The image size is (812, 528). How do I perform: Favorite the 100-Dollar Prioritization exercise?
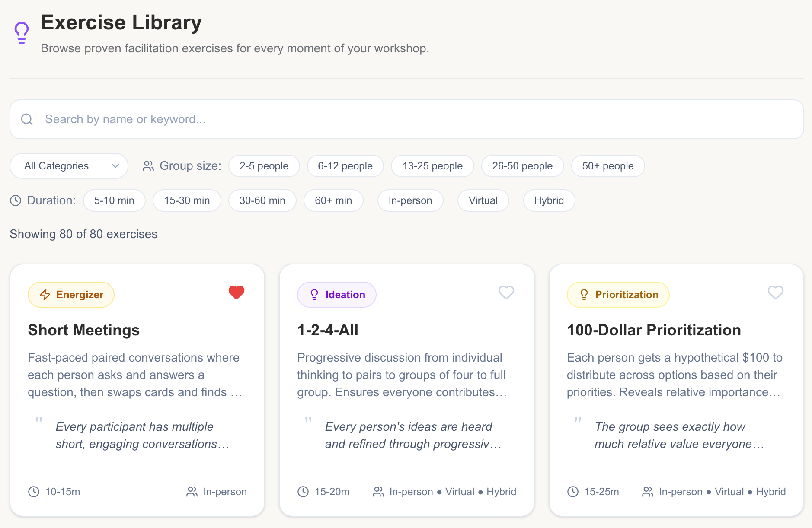coord(775,293)
